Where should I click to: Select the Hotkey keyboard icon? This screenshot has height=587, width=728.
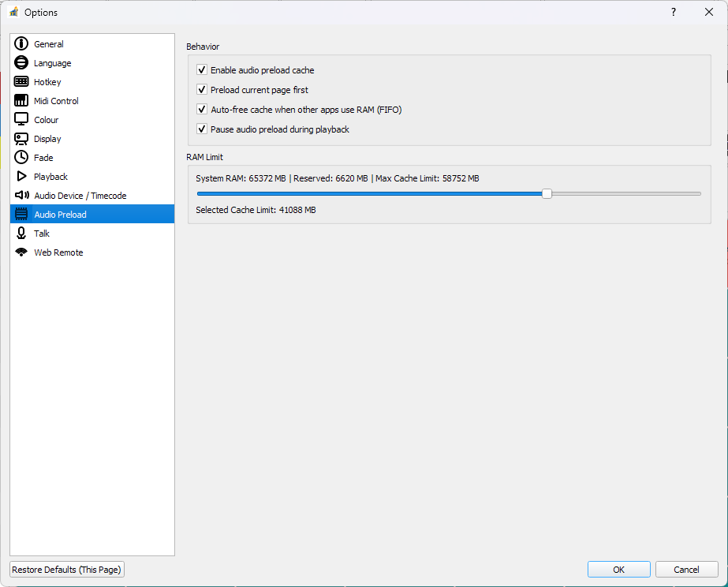coord(21,81)
